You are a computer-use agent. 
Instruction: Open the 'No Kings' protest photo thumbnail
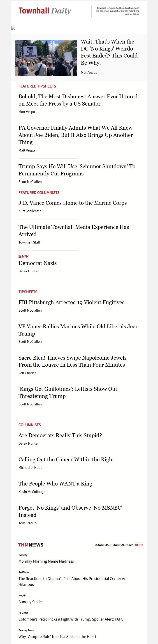[x=46, y=58]
